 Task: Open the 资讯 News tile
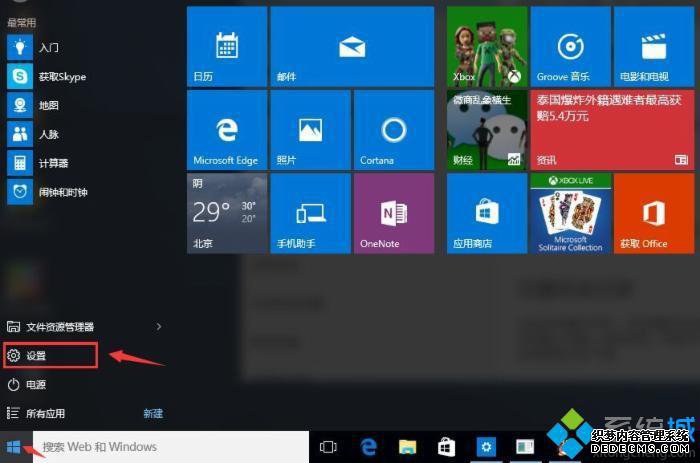612,130
